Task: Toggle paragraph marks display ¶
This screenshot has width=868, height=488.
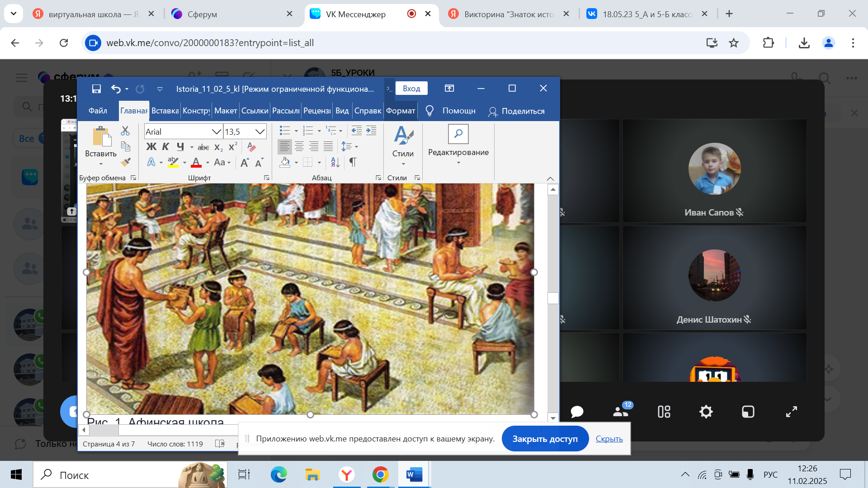Action: pyautogui.click(x=353, y=162)
